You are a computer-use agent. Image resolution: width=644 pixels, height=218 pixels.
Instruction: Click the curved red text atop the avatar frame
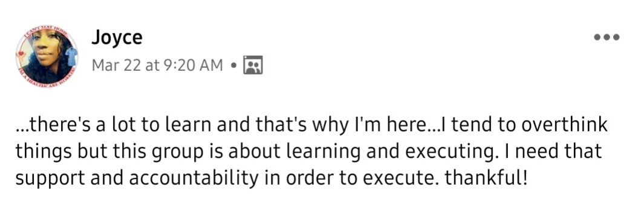pyautogui.click(x=46, y=31)
